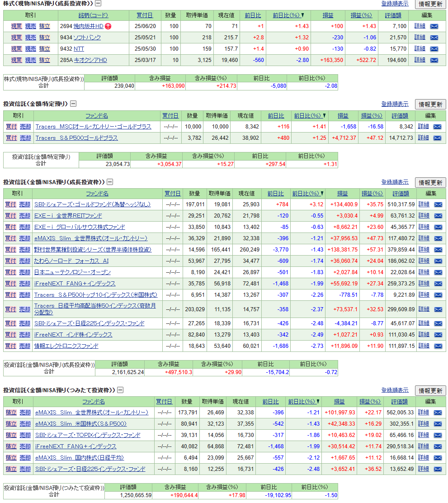Viewport: 448px width, 503px height.
Task: Open 詳細 for the NTT stock row
Action: pos(420,49)
